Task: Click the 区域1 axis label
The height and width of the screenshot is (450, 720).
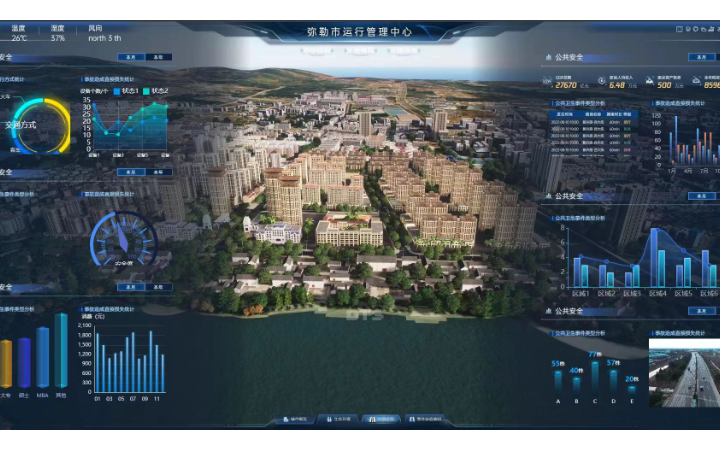Action: pos(580,293)
